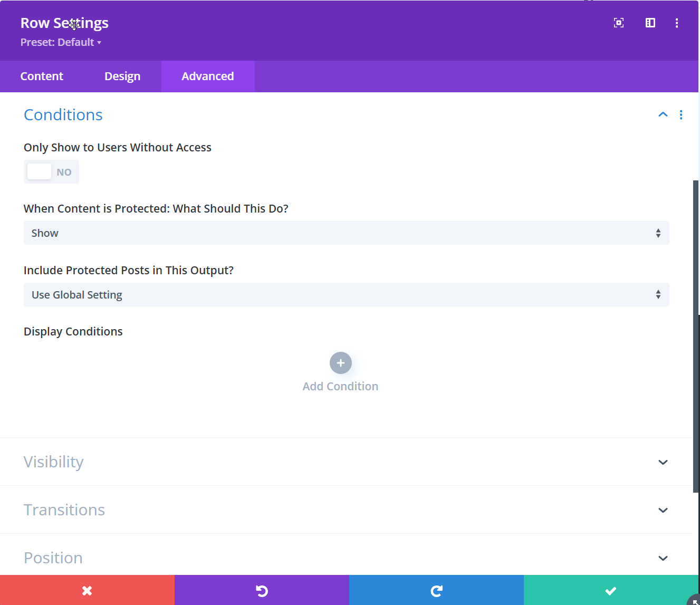Open the Row Settings three-dot menu
This screenshot has height=605, width=700.
click(677, 23)
